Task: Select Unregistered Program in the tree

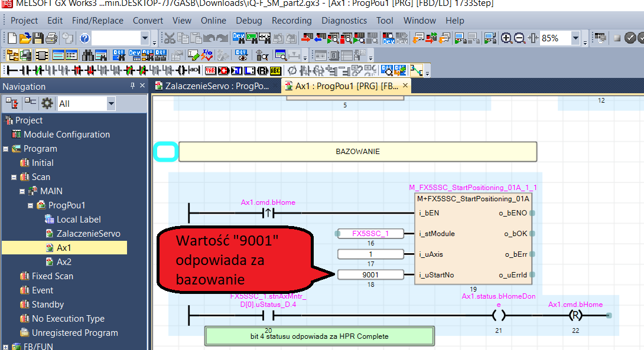Action: (x=75, y=333)
